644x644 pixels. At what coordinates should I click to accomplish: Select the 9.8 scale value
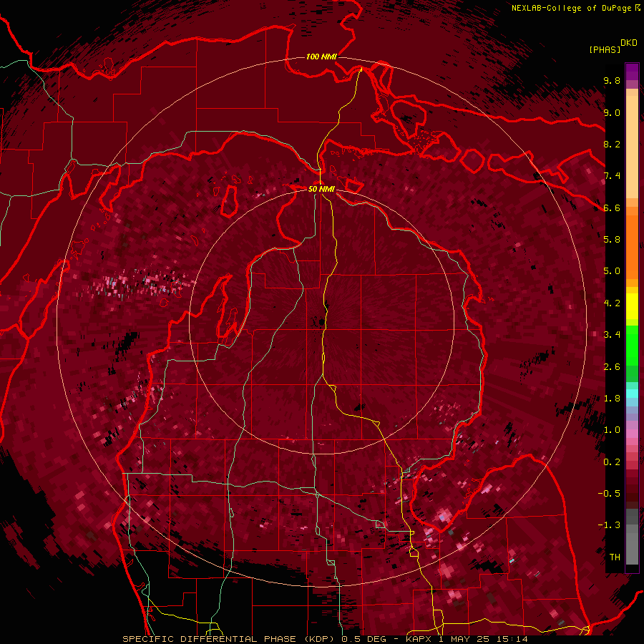pyautogui.click(x=612, y=81)
